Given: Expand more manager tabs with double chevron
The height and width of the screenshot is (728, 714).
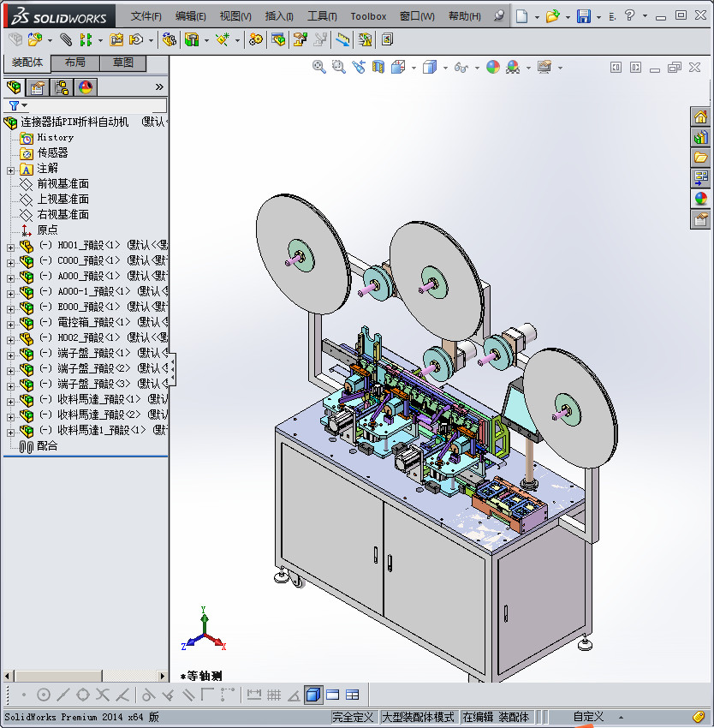Looking at the screenshot, I should (x=159, y=87).
